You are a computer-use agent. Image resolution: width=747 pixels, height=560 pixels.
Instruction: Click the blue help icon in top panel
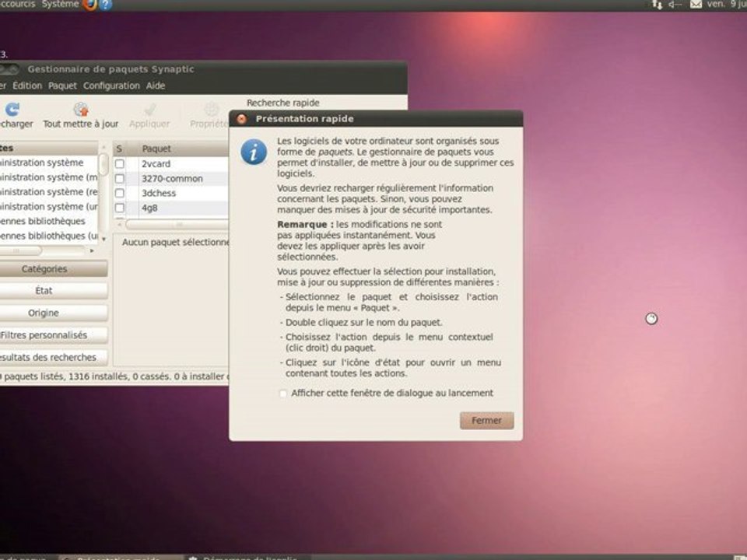pos(105,5)
